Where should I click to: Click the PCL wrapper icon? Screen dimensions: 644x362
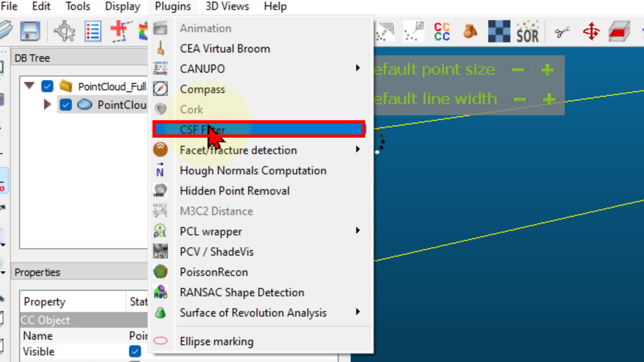click(x=160, y=231)
